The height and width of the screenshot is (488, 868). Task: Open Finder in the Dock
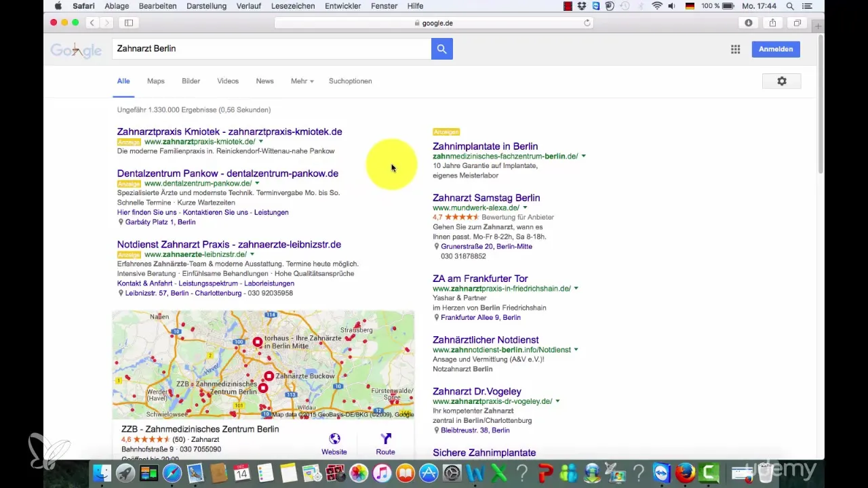pyautogui.click(x=102, y=472)
